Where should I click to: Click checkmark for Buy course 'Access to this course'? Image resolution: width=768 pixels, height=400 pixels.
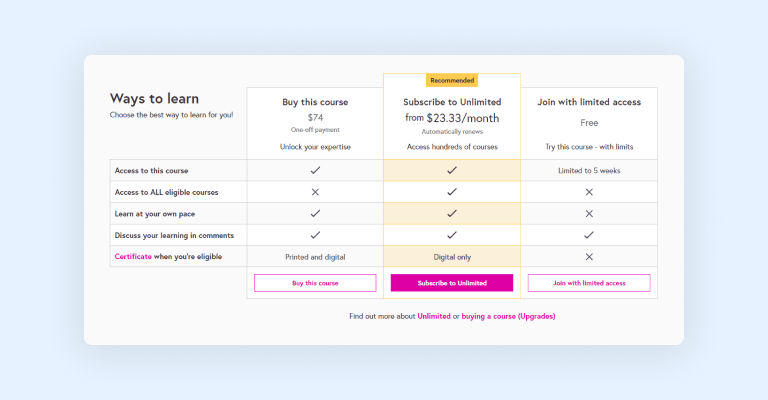pyautogui.click(x=315, y=170)
